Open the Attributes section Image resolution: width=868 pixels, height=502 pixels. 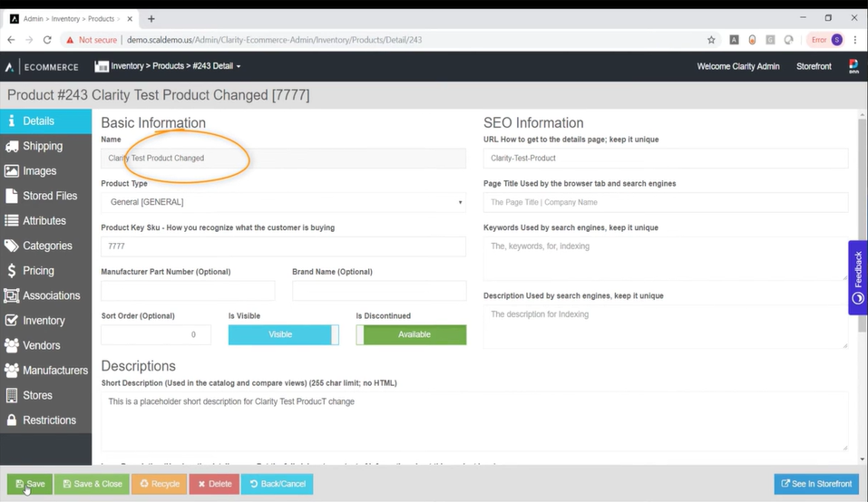click(45, 220)
